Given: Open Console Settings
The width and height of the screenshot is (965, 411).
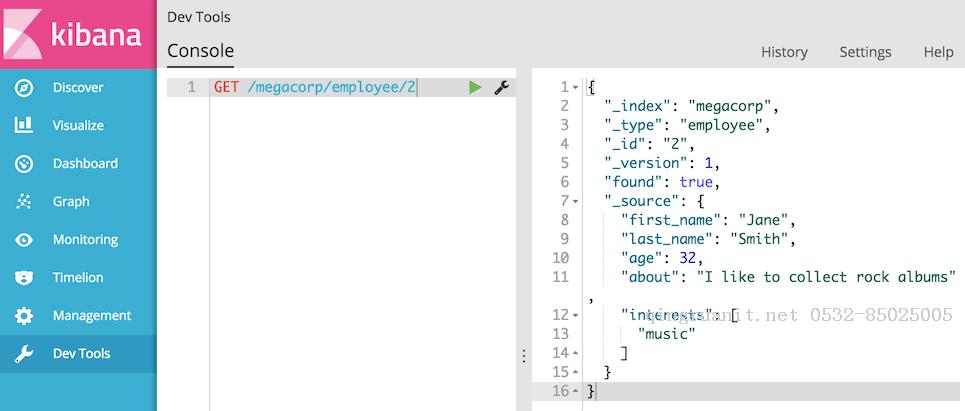Looking at the screenshot, I should point(865,52).
